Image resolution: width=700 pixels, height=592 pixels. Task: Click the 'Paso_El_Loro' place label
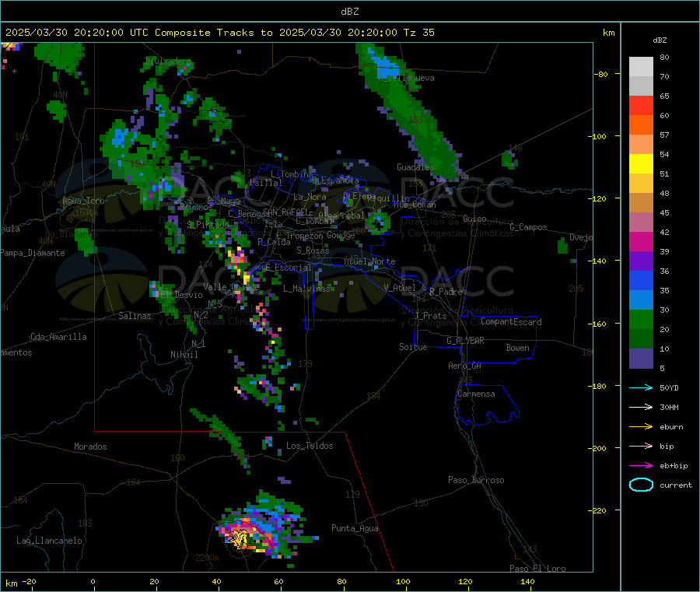[x=537, y=569]
